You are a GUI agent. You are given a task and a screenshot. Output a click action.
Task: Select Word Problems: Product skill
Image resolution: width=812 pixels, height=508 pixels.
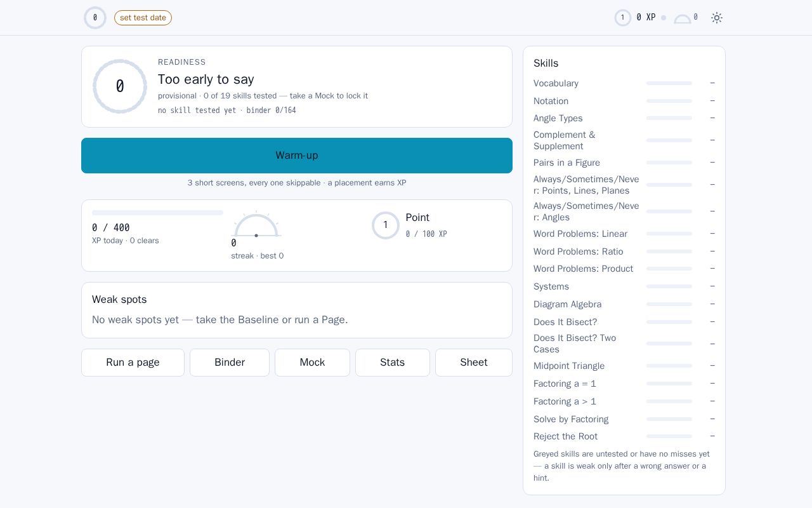click(624, 269)
